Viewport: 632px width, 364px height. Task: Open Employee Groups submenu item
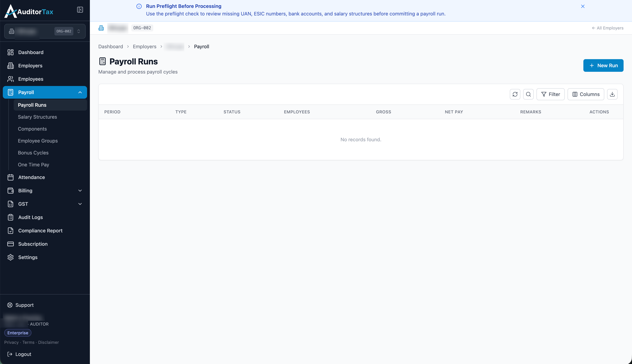(x=50, y=141)
